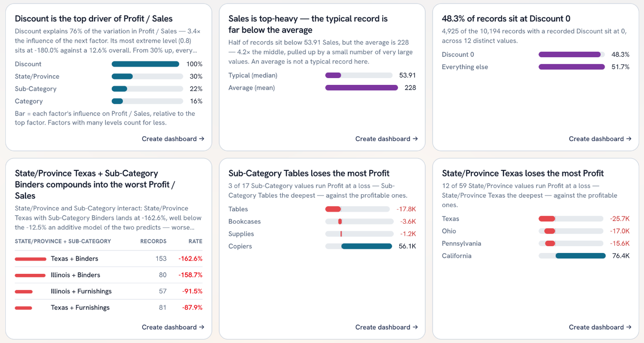The image size is (644, 343).
Task: Click the Sub-Category factor label at 22%
Action: pos(35,89)
